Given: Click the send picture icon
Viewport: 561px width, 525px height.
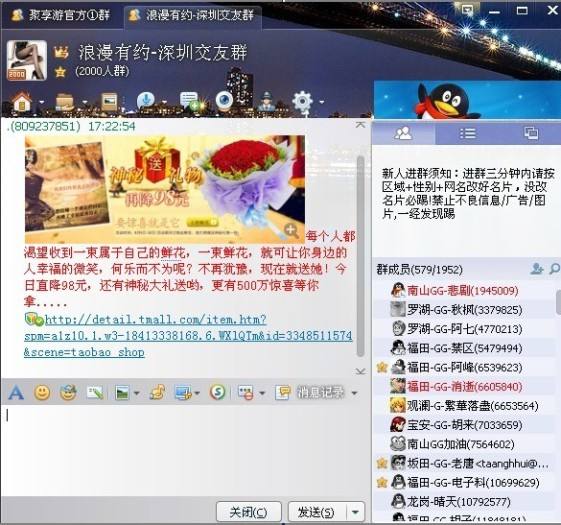Looking at the screenshot, I should coord(122,393).
